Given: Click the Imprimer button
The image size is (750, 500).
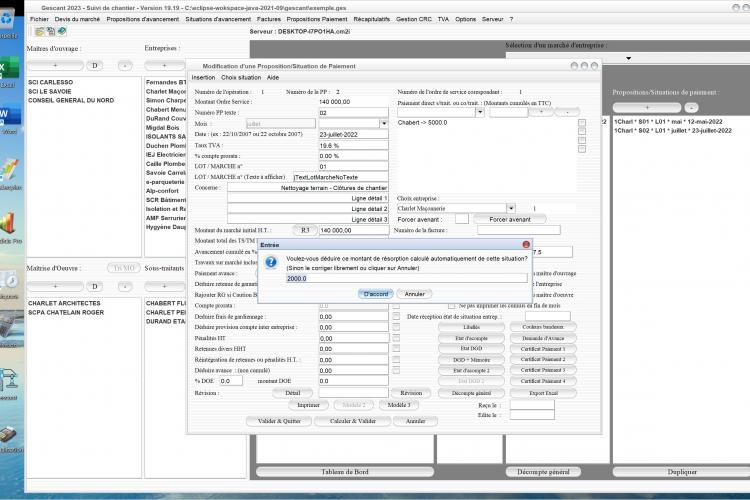Looking at the screenshot, I should click(309, 405).
